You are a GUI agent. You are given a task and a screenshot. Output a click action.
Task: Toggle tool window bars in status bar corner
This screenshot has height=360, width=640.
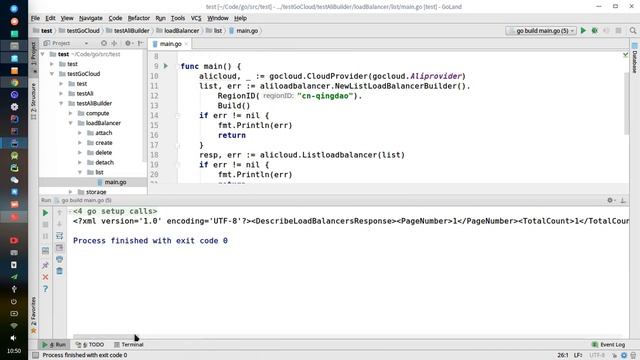[36, 355]
